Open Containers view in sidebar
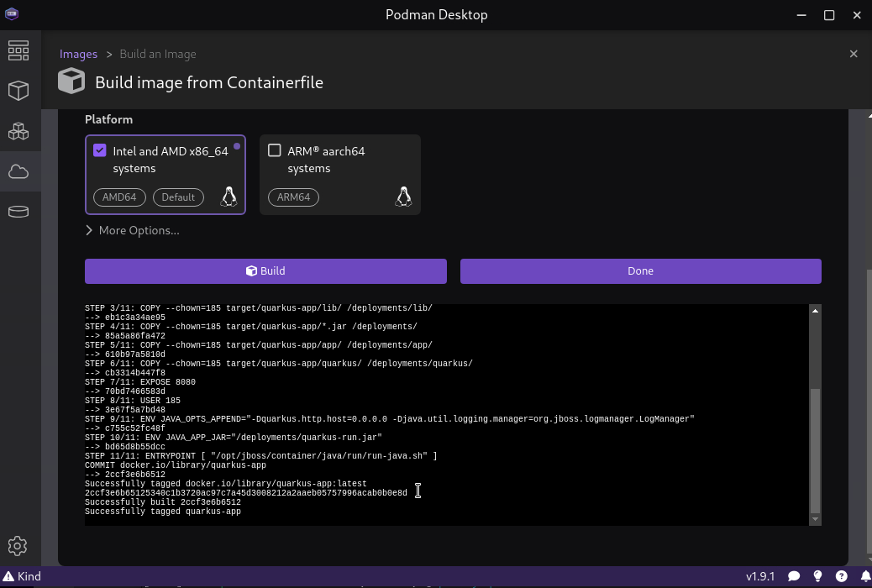872x588 pixels. [x=18, y=91]
